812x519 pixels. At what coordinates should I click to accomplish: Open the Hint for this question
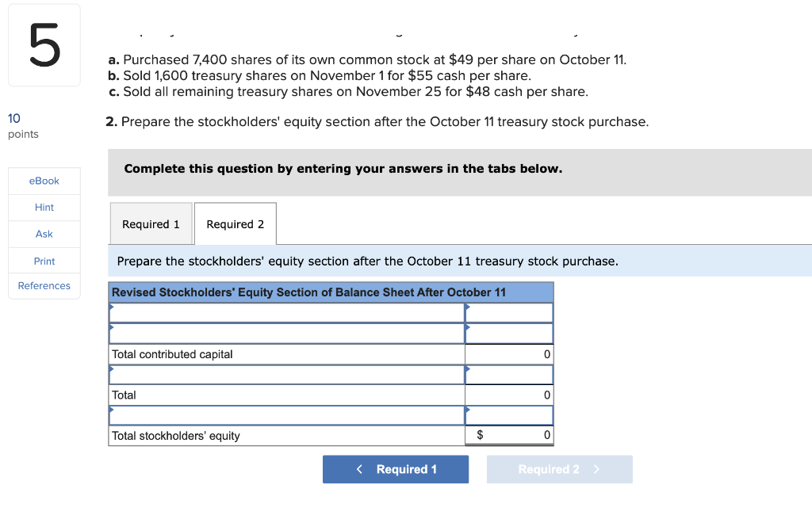pyautogui.click(x=44, y=207)
